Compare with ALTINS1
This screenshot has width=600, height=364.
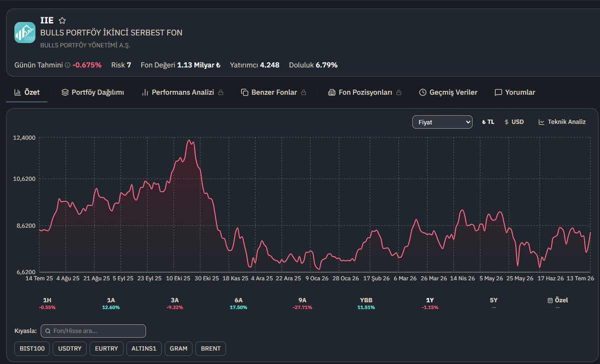144,349
